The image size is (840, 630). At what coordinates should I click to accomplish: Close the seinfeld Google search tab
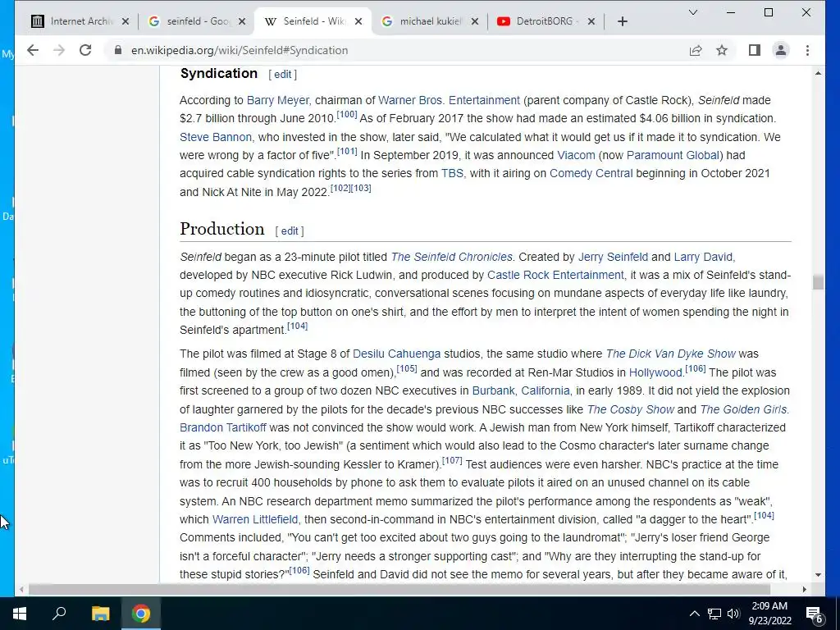242,21
